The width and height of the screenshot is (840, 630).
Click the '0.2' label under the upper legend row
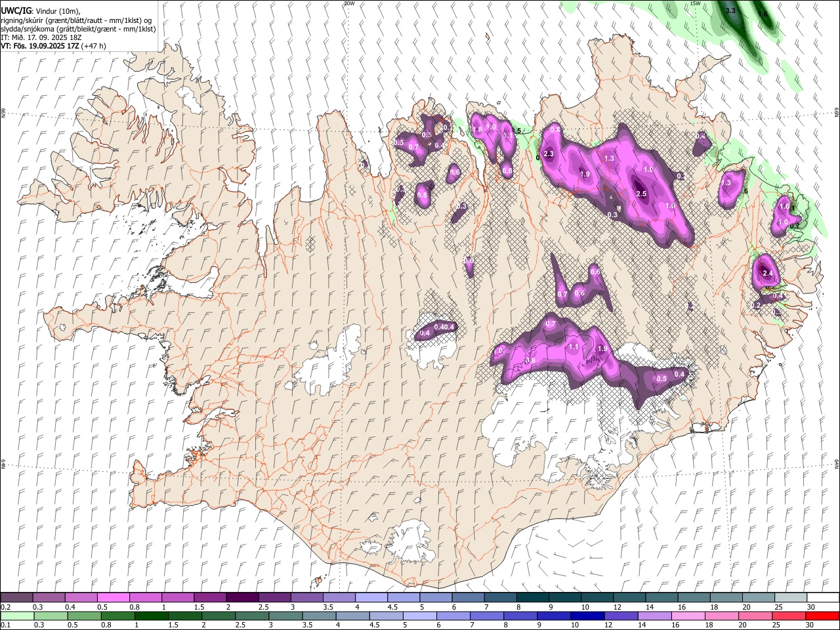click(6, 607)
